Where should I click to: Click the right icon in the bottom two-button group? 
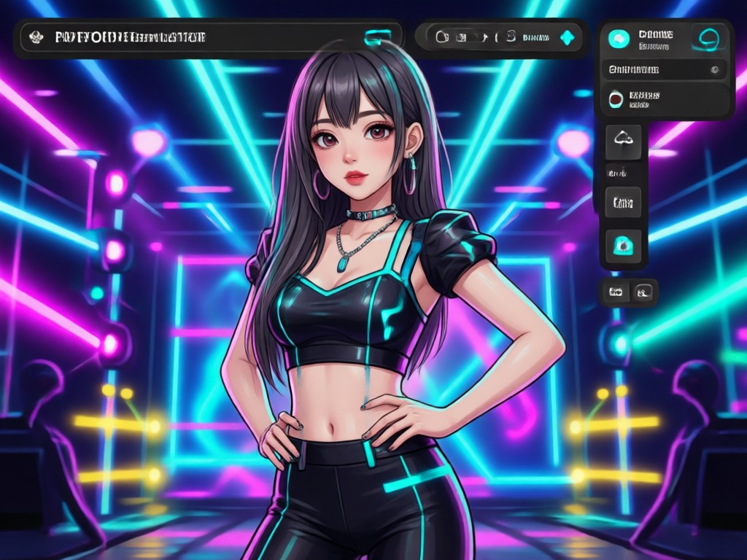[643, 292]
